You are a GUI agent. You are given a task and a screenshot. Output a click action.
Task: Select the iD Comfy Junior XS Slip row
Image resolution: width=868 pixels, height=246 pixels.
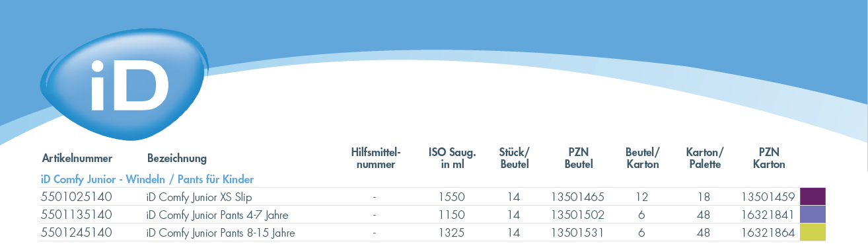[x=433, y=196]
